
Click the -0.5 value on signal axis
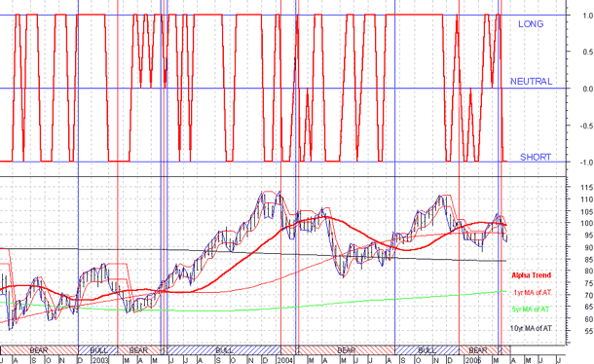click(x=587, y=126)
